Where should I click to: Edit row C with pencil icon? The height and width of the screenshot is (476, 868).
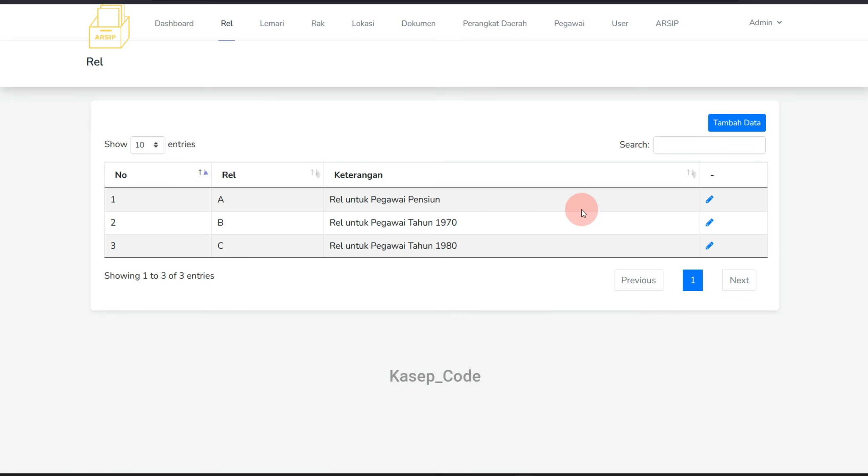tap(709, 246)
